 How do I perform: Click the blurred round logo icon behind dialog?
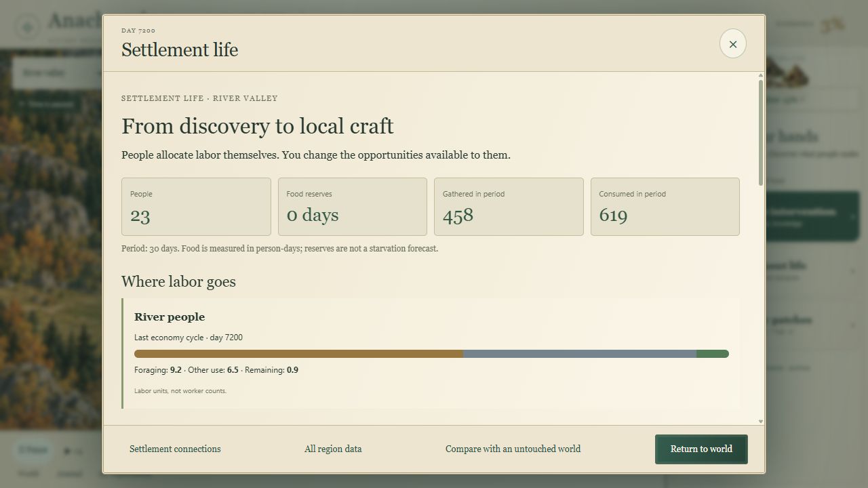coord(28,28)
